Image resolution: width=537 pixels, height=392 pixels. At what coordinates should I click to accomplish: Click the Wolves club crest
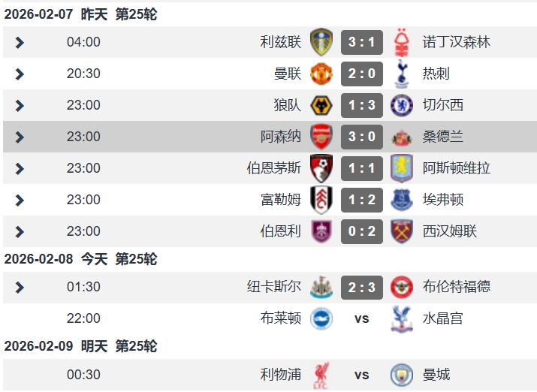[321, 105]
